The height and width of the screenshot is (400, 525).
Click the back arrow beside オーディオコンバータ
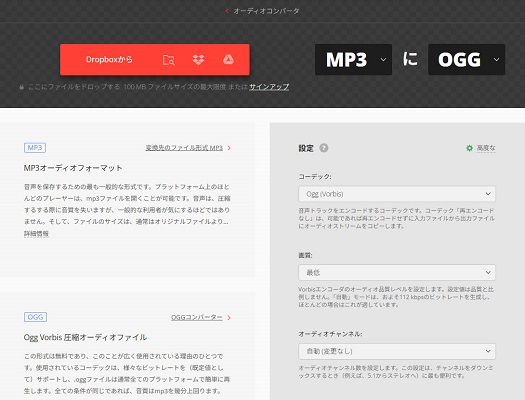pos(227,11)
